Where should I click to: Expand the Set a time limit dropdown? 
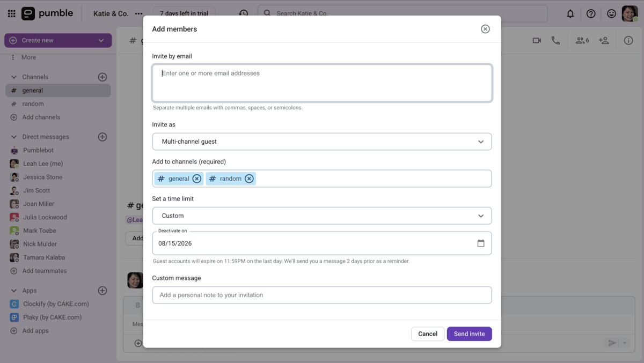click(322, 216)
